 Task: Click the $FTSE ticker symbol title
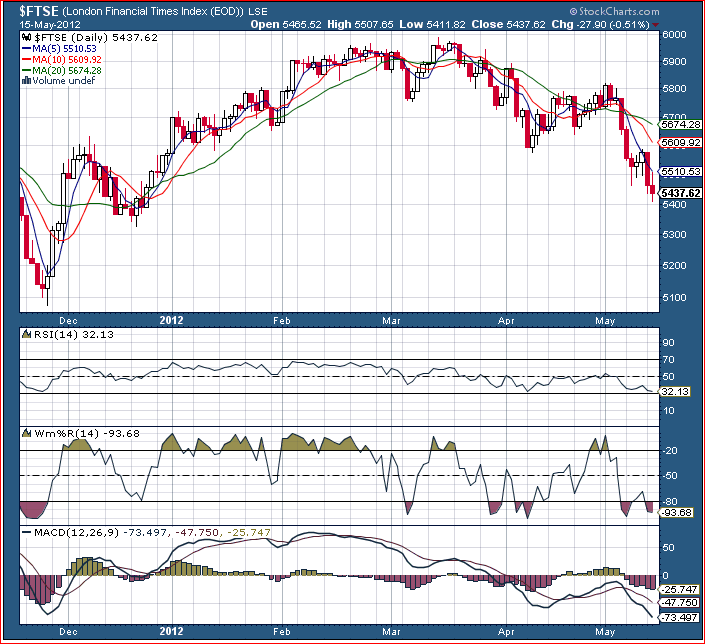(x=38, y=11)
